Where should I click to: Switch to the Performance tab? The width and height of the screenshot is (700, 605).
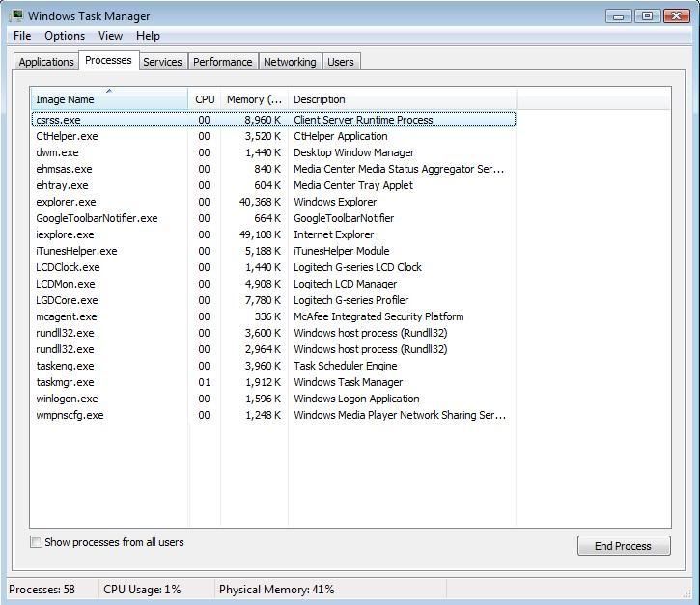pos(222,62)
